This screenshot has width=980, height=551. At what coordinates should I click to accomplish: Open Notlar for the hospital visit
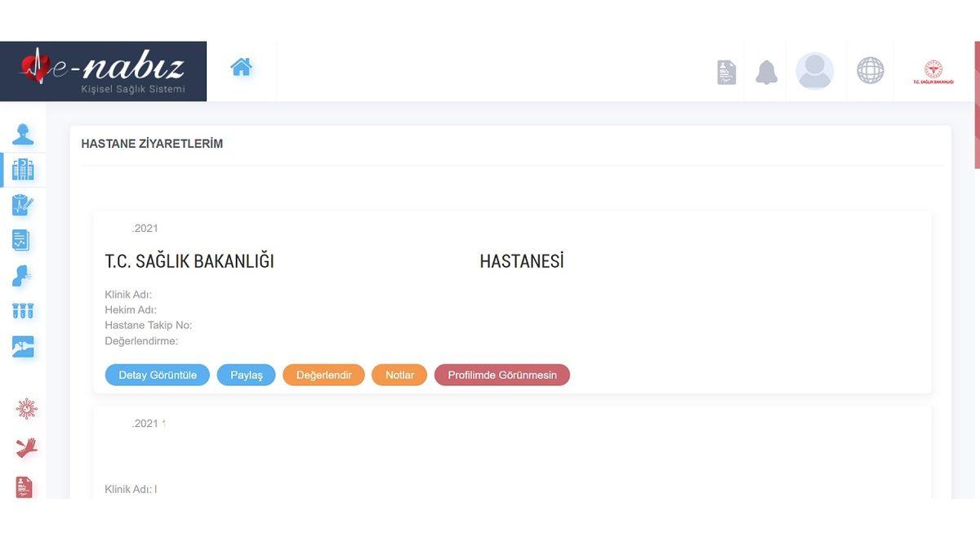399,374
